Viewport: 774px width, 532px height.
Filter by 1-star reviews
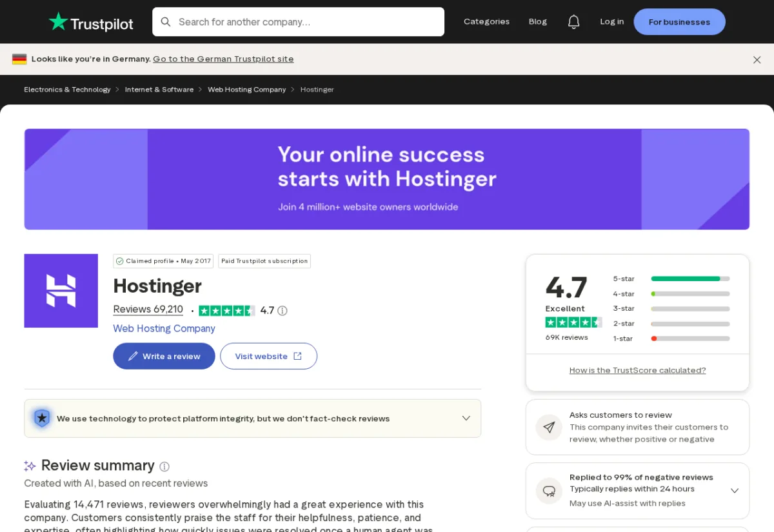click(x=671, y=339)
